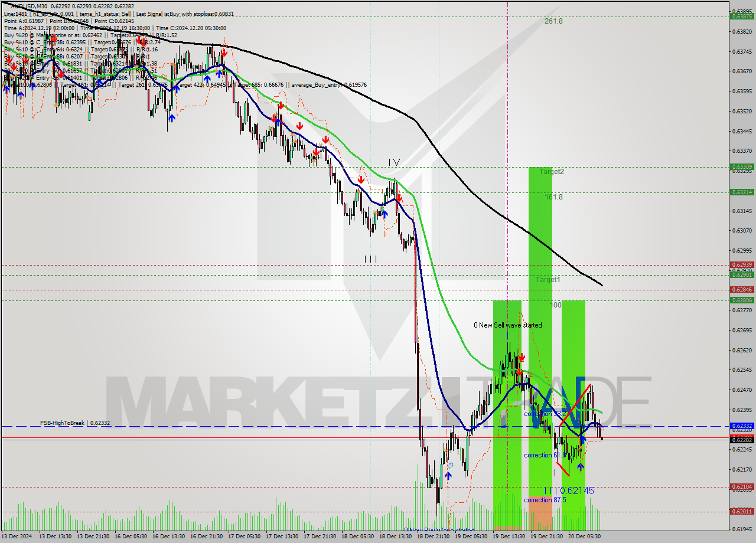756x543 pixels.
Task: Click the 'correction 38.2' label
Action: [545, 414]
